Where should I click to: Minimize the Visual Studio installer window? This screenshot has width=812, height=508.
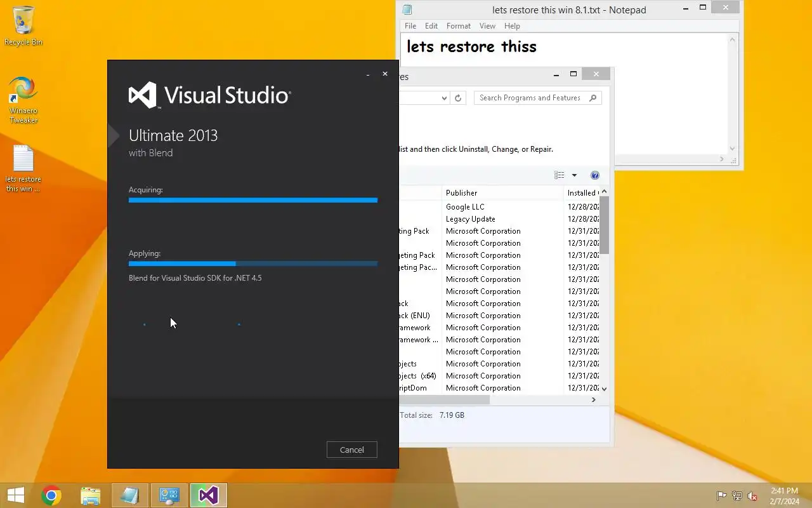point(368,75)
